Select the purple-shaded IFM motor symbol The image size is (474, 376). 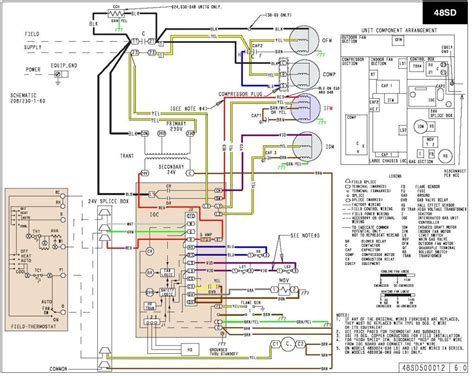(x=305, y=108)
